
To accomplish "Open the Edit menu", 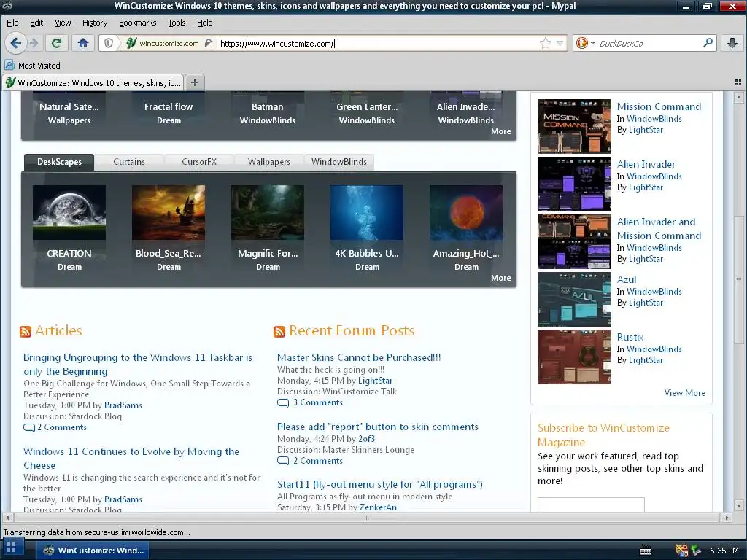I will tap(36, 23).
